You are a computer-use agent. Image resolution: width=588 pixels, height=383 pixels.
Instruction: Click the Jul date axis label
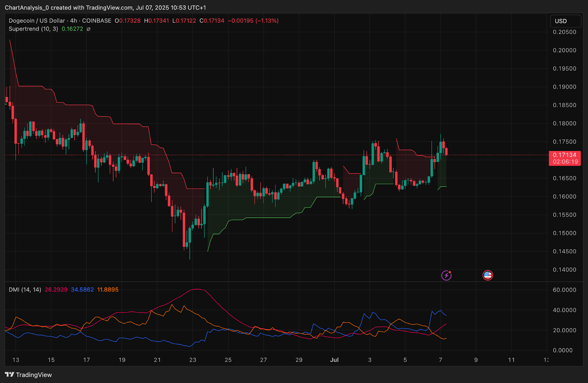(334, 360)
